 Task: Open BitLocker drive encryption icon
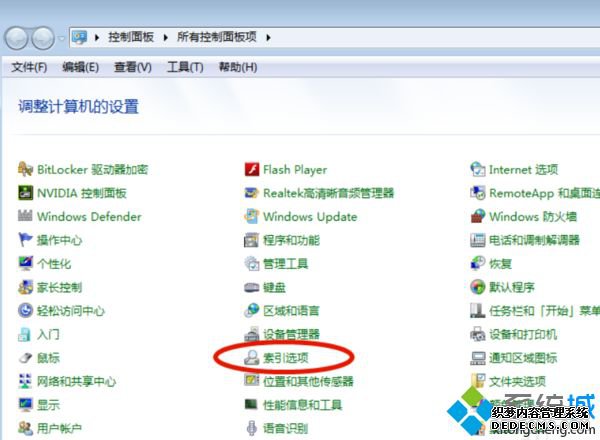click(x=25, y=169)
